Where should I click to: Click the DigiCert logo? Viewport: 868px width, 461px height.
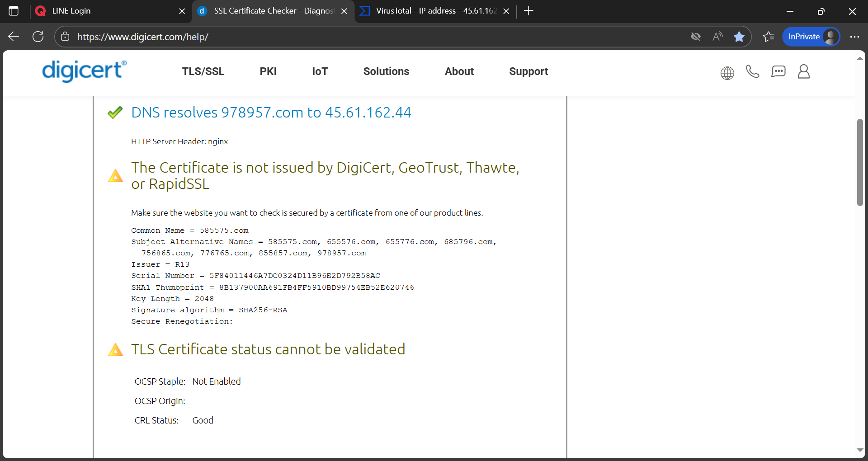click(84, 71)
